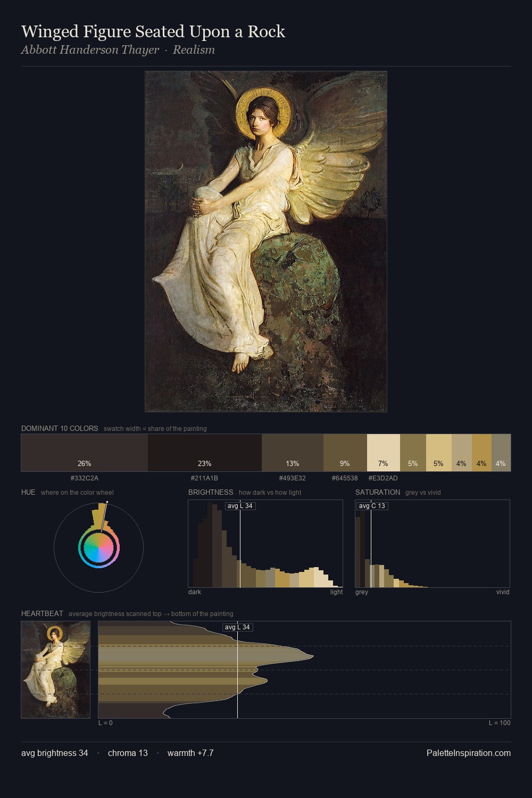Select the tan beige 4% swatch
The width and height of the screenshot is (532, 798).
462,453
